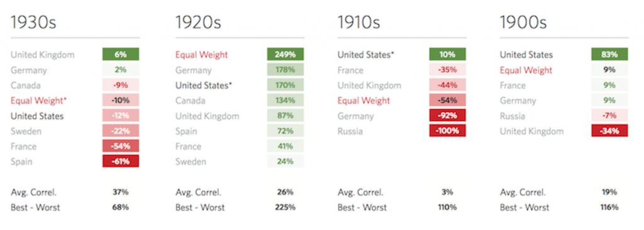
Task: Click the 1910s decade heading
Action: tap(358, 23)
